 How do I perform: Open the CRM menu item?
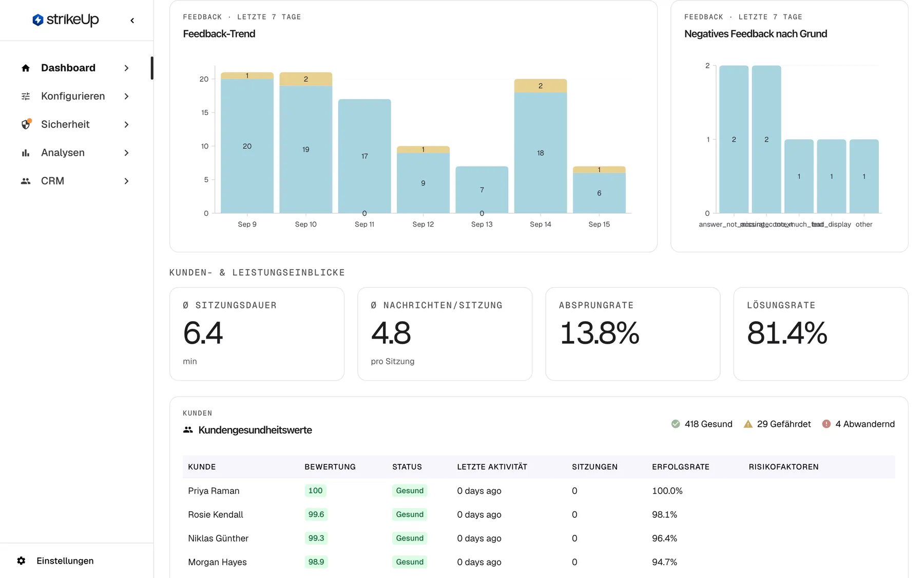pyautogui.click(x=76, y=181)
